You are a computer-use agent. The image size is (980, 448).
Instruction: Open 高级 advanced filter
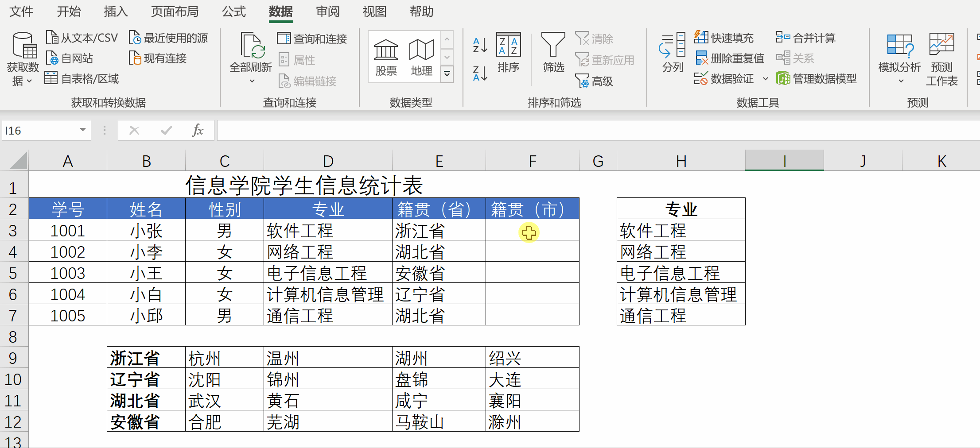coord(594,81)
